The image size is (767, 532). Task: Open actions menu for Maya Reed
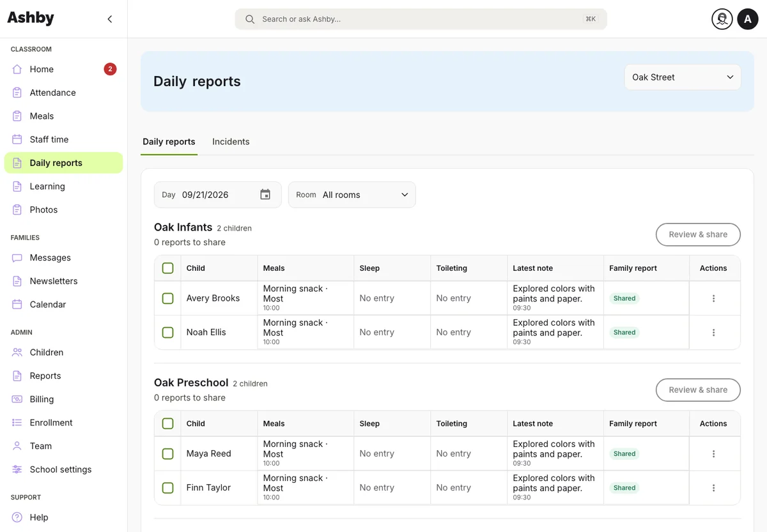713,453
